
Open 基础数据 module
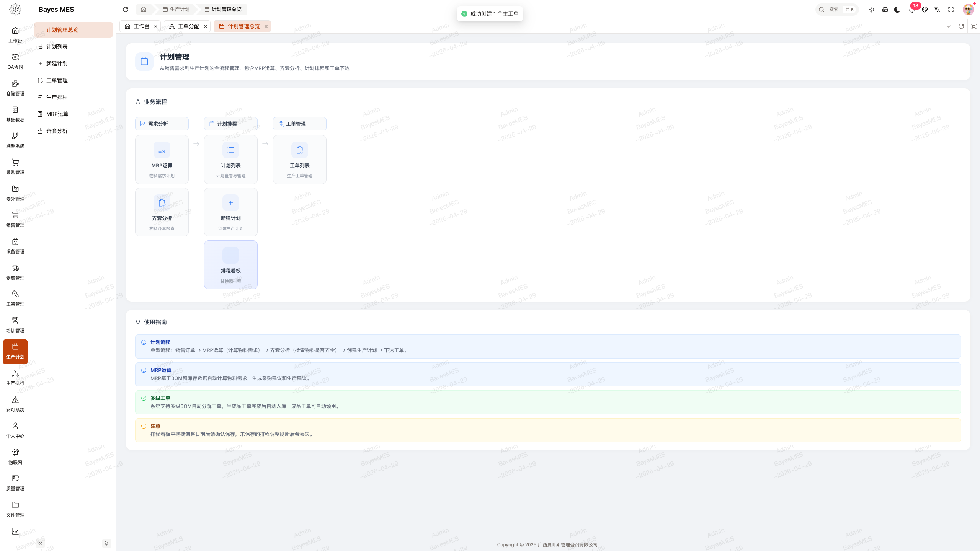[15, 114]
